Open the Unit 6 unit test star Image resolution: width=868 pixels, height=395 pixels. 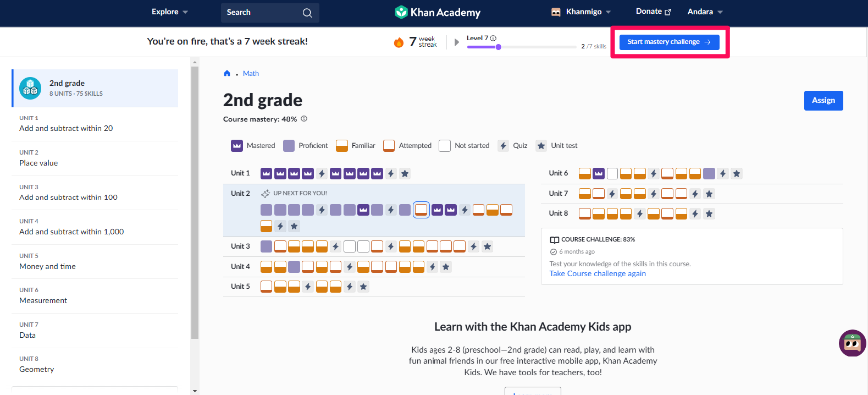(x=737, y=174)
